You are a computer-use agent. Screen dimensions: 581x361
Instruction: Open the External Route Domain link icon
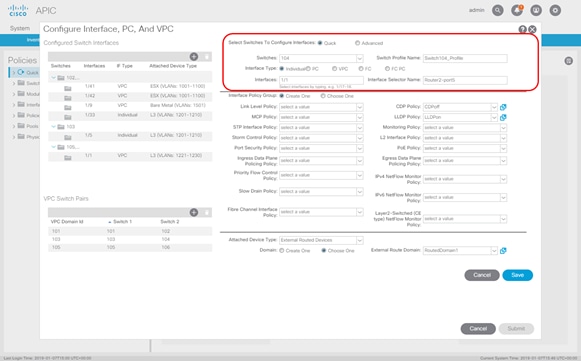pyautogui.click(x=503, y=251)
